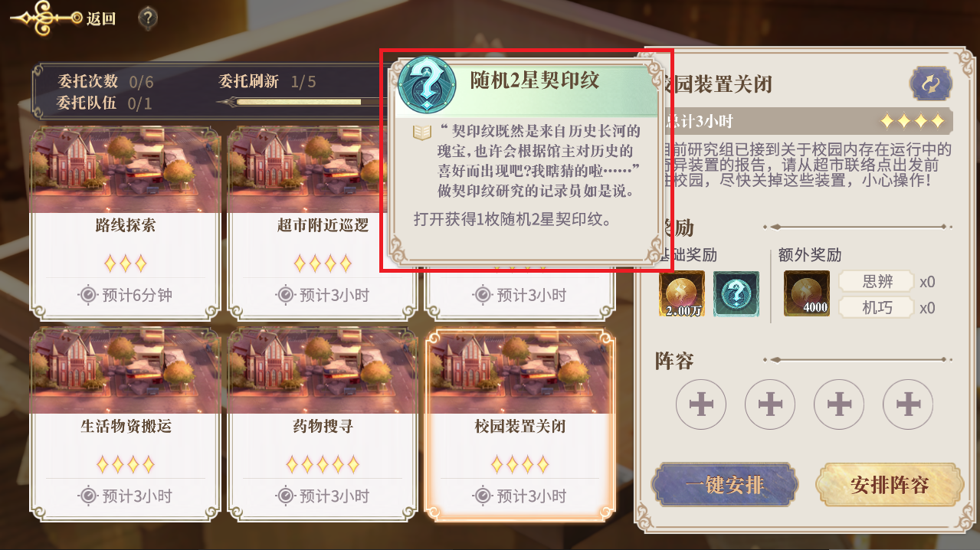The image size is (980, 550).
Task: Add member in third lineup slot
Action: [x=839, y=404]
